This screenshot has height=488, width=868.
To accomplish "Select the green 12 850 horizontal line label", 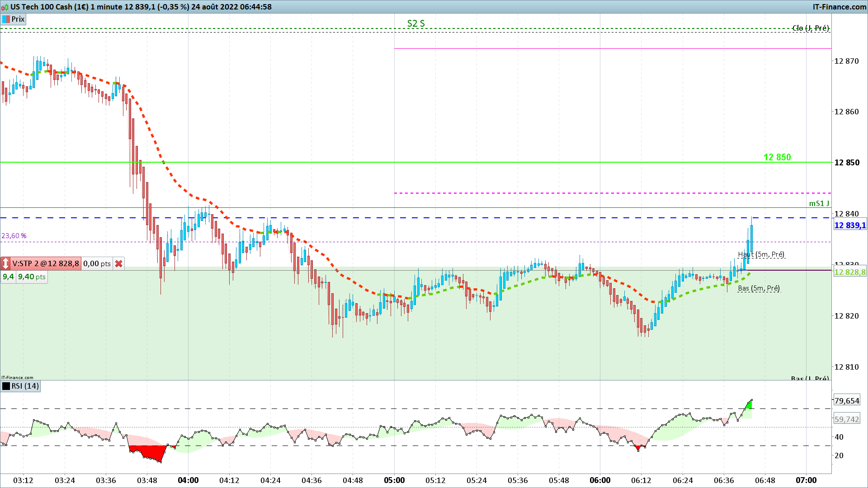I will [777, 157].
